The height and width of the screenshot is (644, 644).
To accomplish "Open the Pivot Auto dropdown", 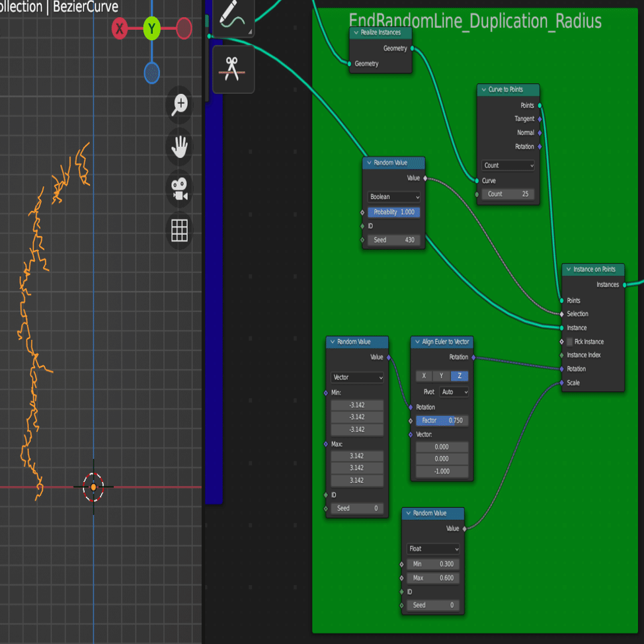I will point(454,392).
